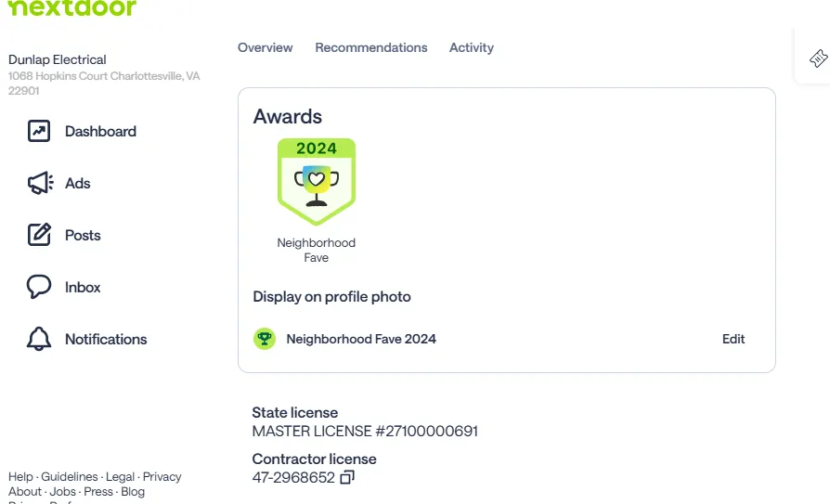The height and width of the screenshot is (504, 830).
Task: Click the Posts pencil icon
Action: [39, 236]
